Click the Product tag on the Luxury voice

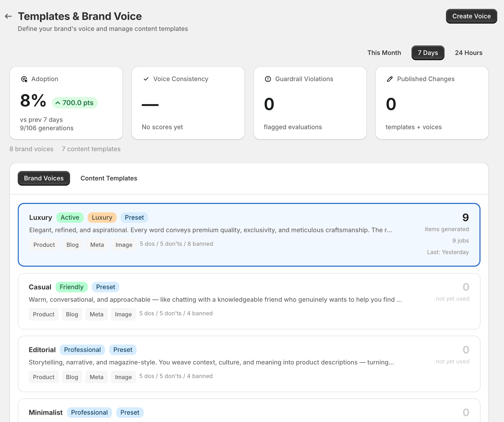44,245
